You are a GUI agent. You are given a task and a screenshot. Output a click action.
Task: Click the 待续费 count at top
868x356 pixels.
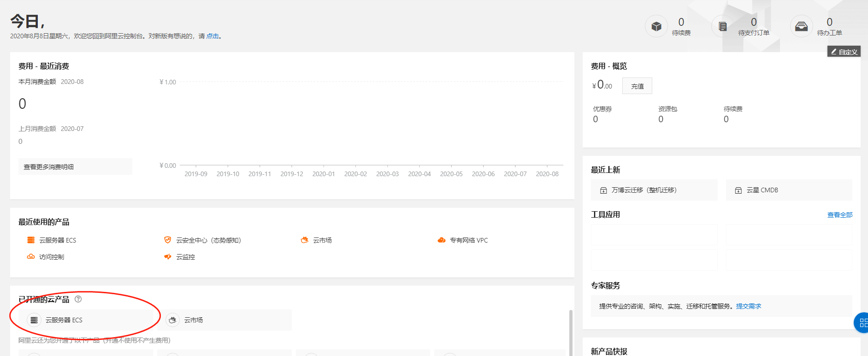pos(681,22)
